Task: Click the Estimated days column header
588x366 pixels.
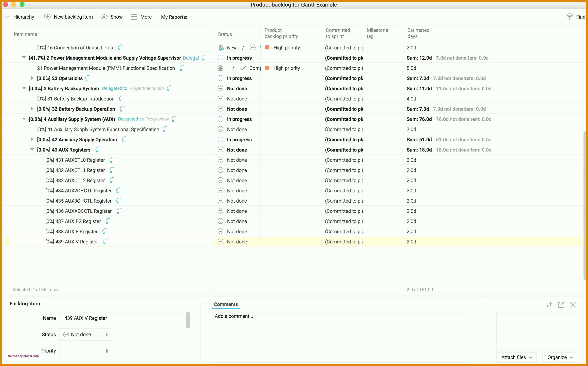Action: tap(418, 33)
